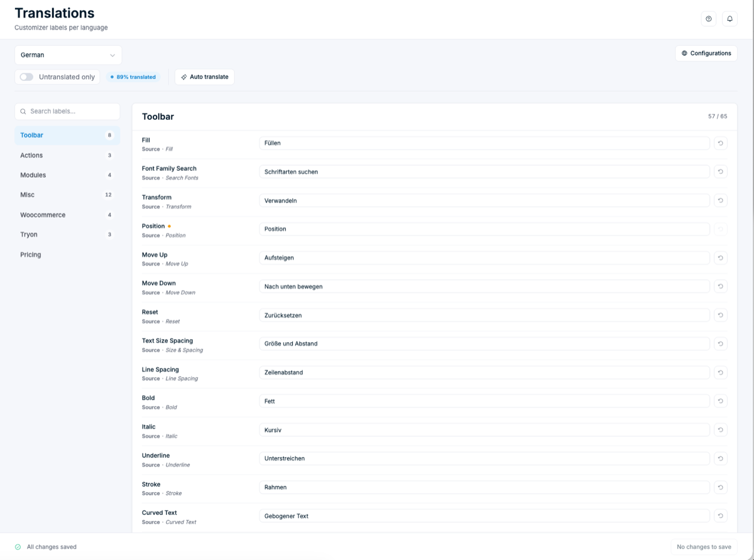The width and height of the screenshot is (754, 560).
Task: Select the Tryon category
Action: [67, 234]
